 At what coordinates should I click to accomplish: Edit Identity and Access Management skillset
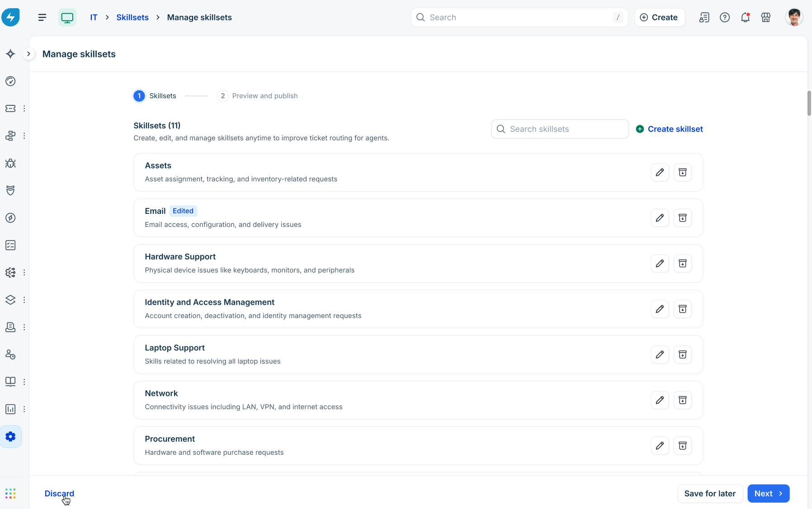pyautogui.click(x=660, y=309)
